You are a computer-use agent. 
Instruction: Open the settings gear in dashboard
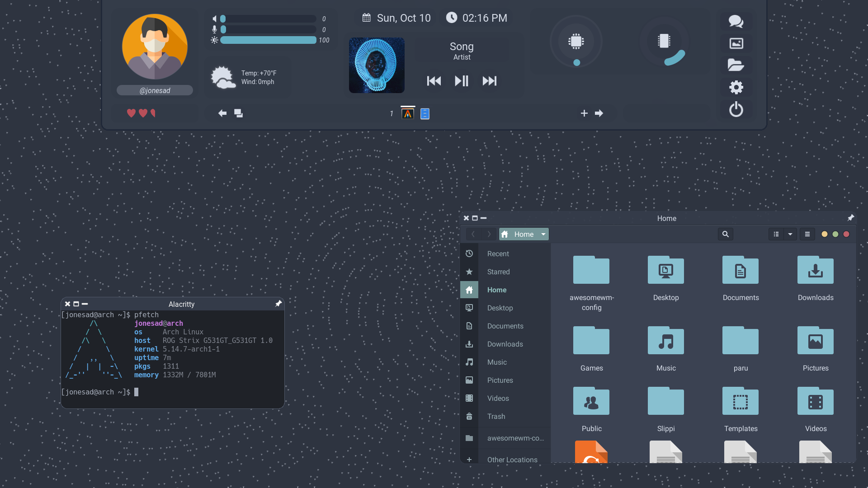click(x=736, y=87)
